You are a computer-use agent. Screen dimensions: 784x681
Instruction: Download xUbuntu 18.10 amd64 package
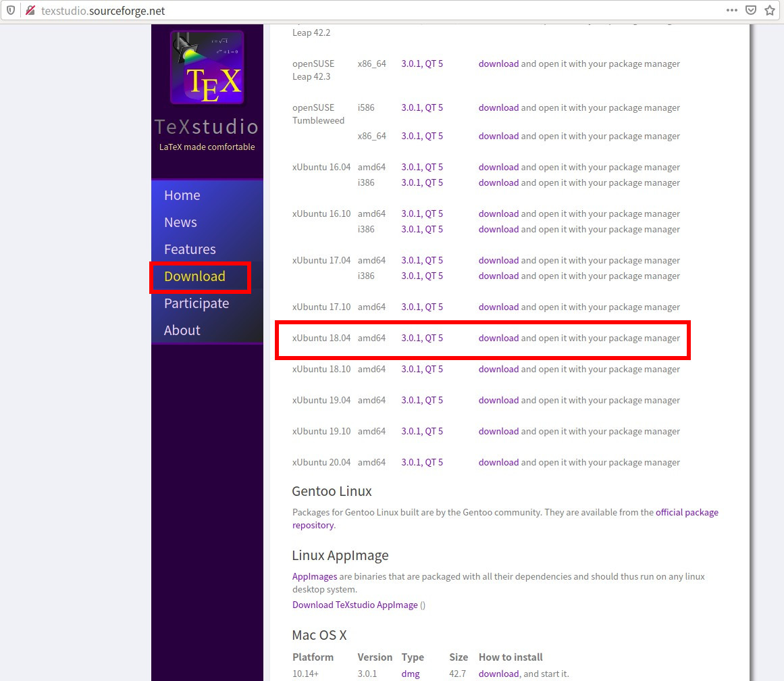498,370
